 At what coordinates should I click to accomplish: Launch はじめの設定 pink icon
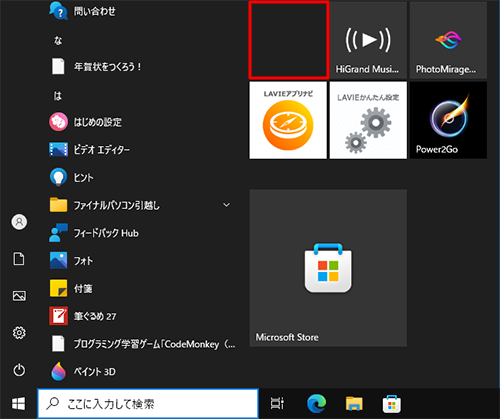58,122
